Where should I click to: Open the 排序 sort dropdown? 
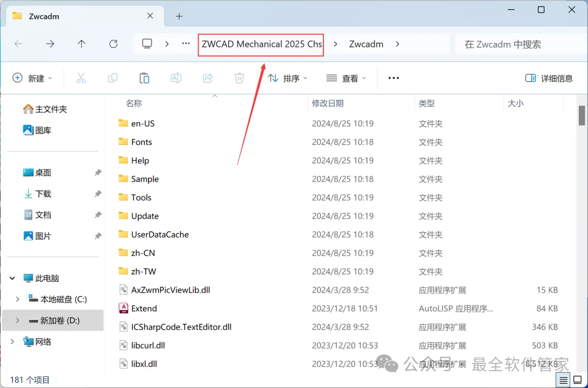click(x=287, y=78)
